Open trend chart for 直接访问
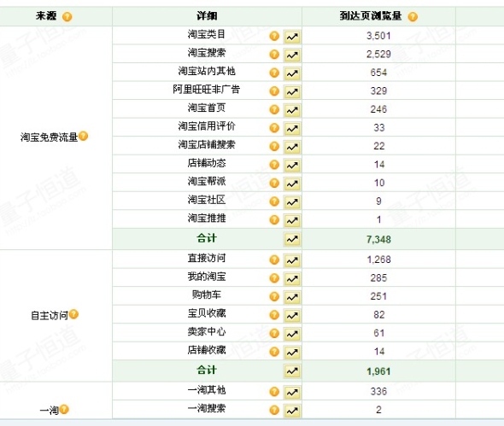The width and height of the screenshot is (504, 426). 292,260
